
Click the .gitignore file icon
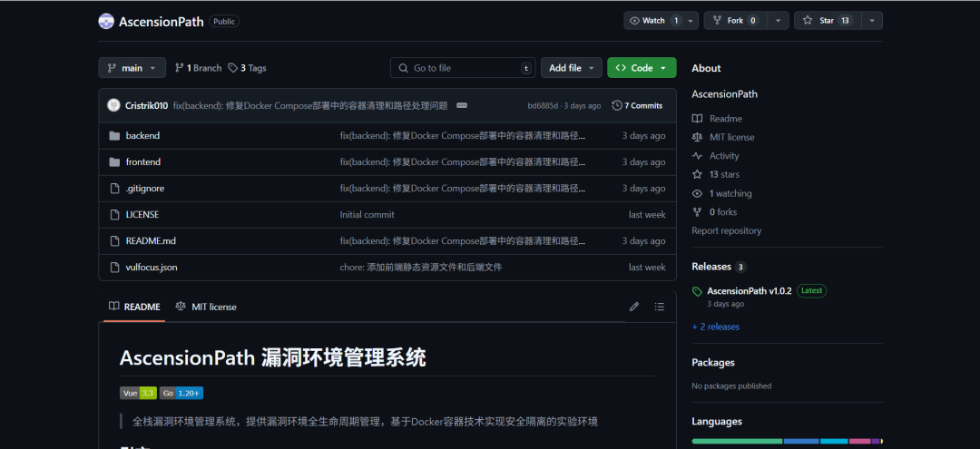point(114,188)
